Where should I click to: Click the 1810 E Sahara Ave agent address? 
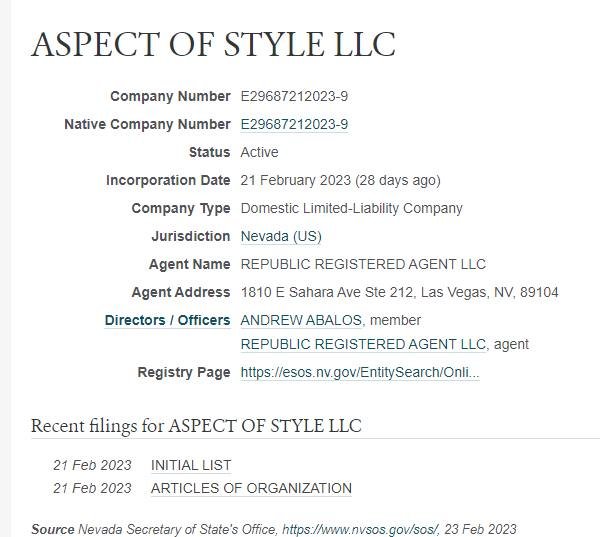[399, 292]
